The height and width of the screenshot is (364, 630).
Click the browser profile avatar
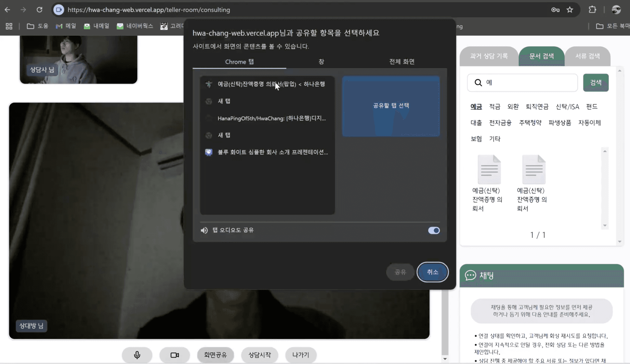616,9
